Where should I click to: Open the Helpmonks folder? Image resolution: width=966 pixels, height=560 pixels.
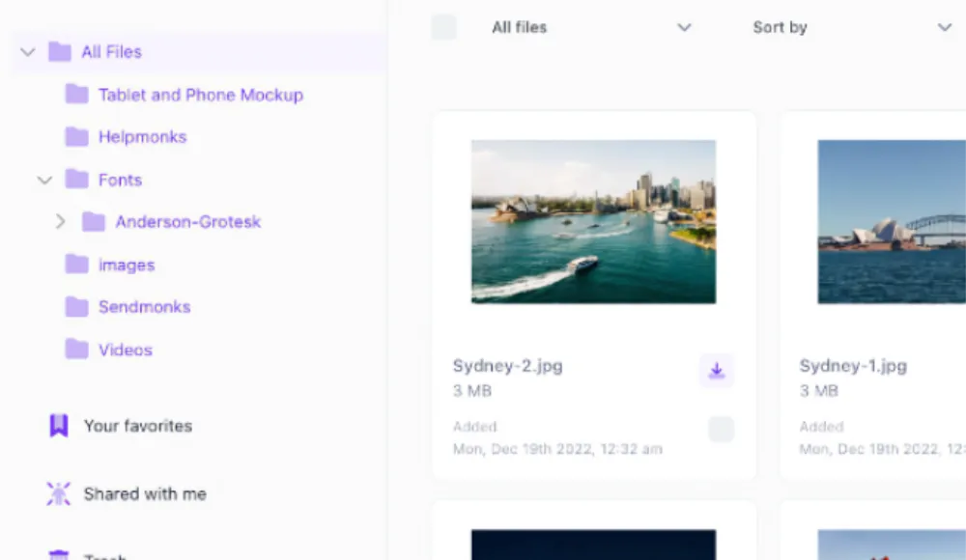142,137
